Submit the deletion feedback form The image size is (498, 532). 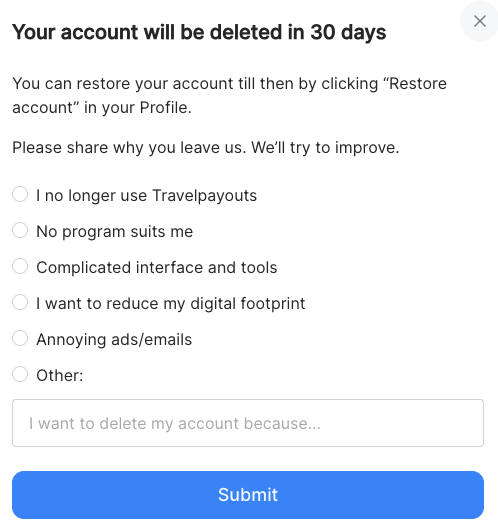tap(248, 495)
